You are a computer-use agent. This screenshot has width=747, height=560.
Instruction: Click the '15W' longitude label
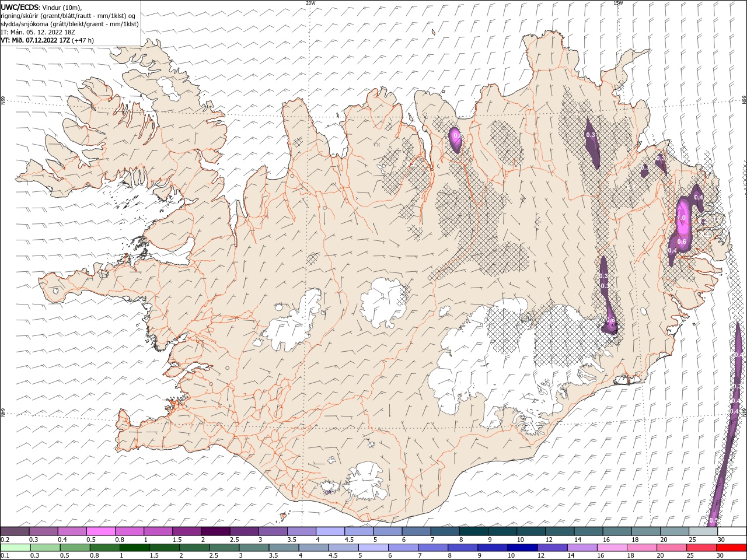[618, 2]
